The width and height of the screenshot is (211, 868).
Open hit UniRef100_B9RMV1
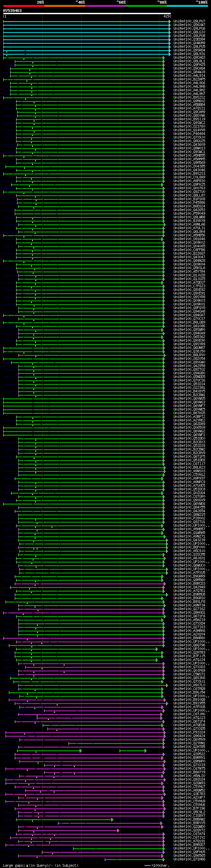click(x=189, y=758)
